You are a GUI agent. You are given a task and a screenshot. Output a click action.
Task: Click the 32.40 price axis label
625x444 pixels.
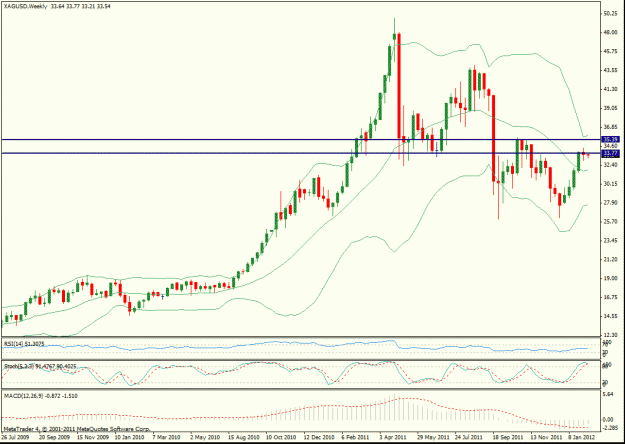[x=611, y=165]
